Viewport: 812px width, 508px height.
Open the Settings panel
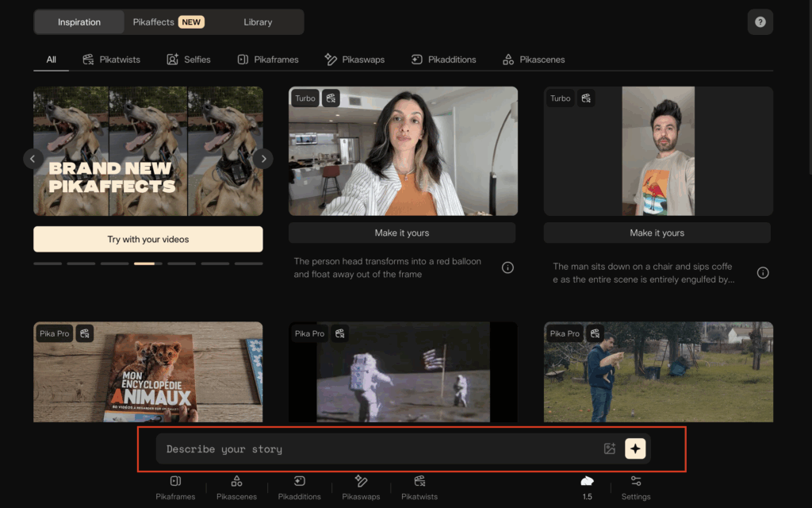point(636,487)
